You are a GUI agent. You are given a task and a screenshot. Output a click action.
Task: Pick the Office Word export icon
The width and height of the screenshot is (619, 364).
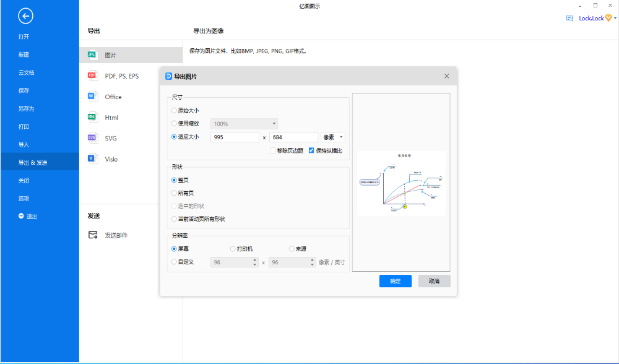92,97
